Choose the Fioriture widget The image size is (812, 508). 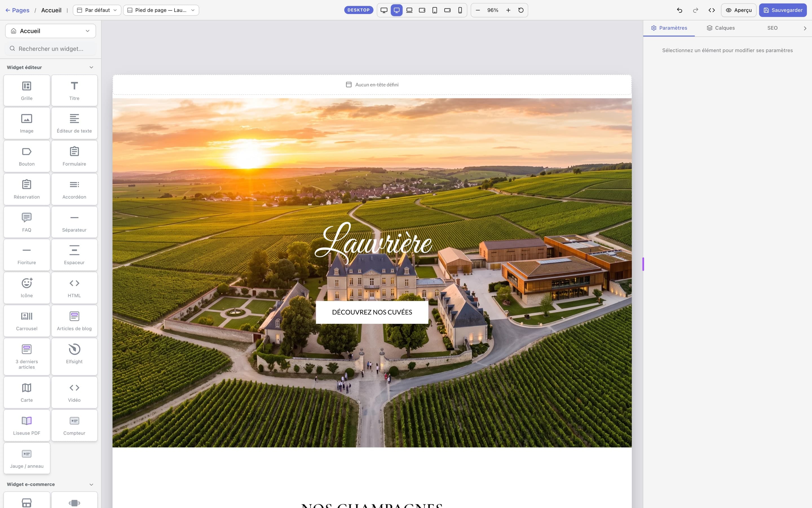tap(27, 255)
